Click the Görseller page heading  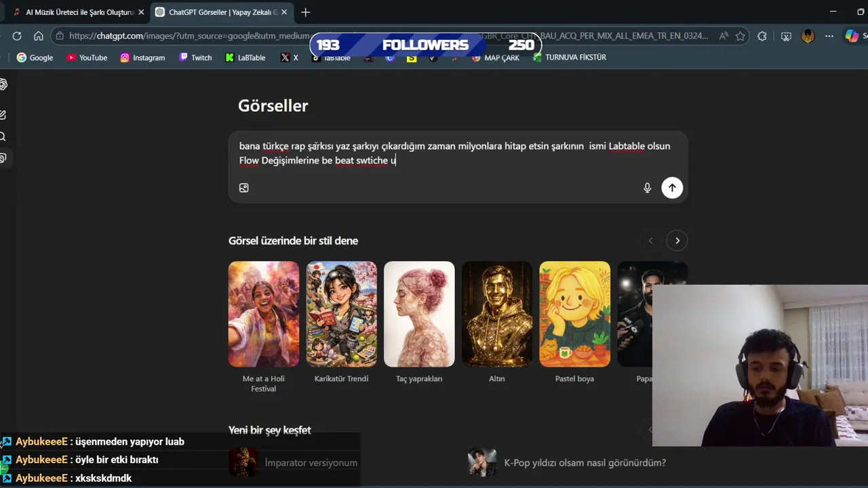click(x=273, y=106)
